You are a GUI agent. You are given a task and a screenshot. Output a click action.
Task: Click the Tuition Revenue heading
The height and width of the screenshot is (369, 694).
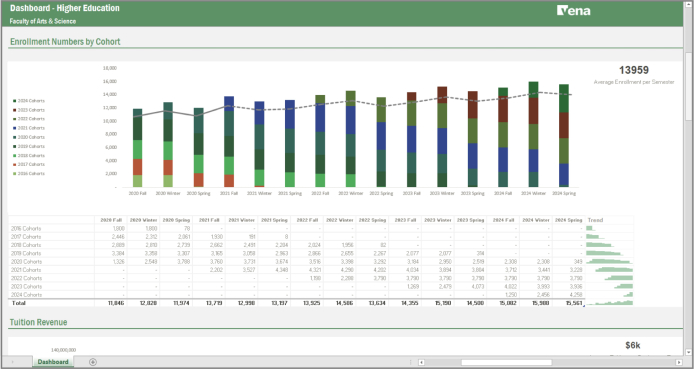pos(39,322)
